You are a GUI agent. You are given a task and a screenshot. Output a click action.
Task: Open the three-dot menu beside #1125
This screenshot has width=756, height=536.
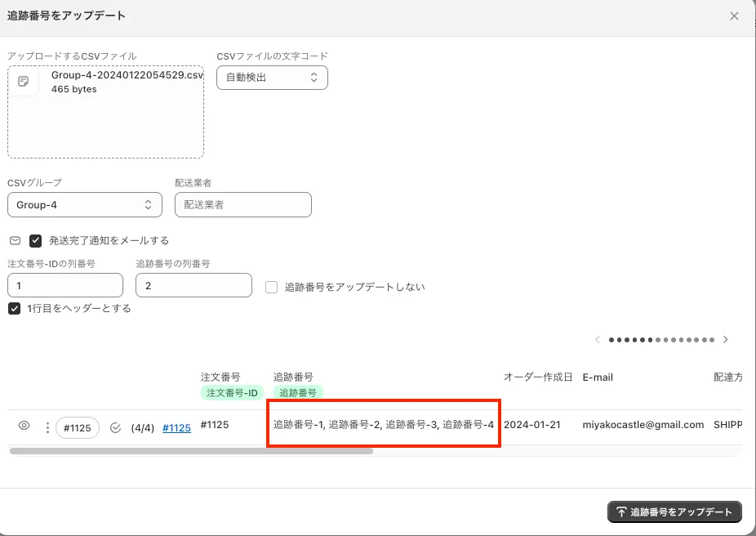click(47, 427)
